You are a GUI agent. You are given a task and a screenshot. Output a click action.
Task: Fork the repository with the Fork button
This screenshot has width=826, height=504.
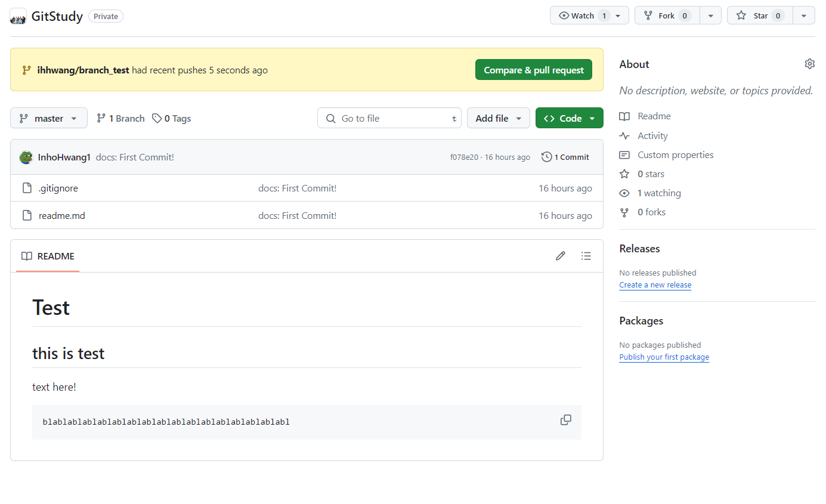(x=667, y=16)
